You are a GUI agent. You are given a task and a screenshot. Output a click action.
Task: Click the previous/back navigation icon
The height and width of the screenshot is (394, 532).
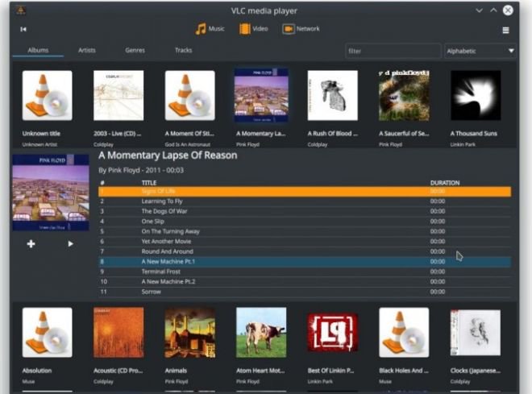click(23, 30)
